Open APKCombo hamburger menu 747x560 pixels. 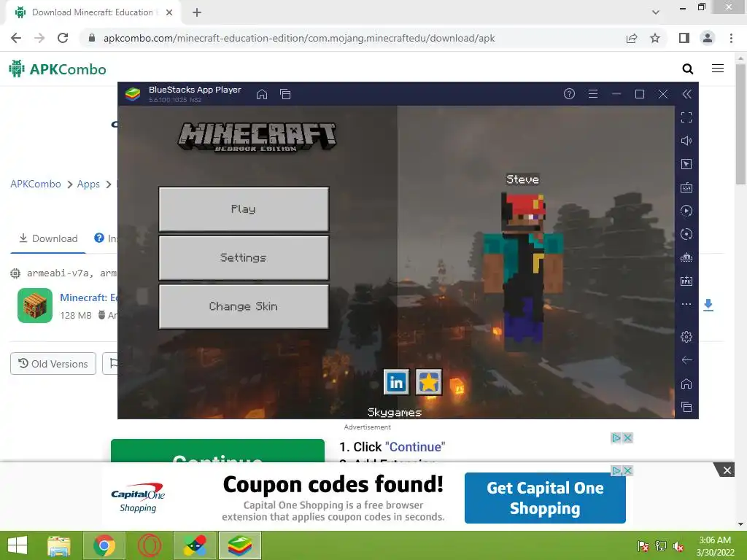click(x=718, y=69)
